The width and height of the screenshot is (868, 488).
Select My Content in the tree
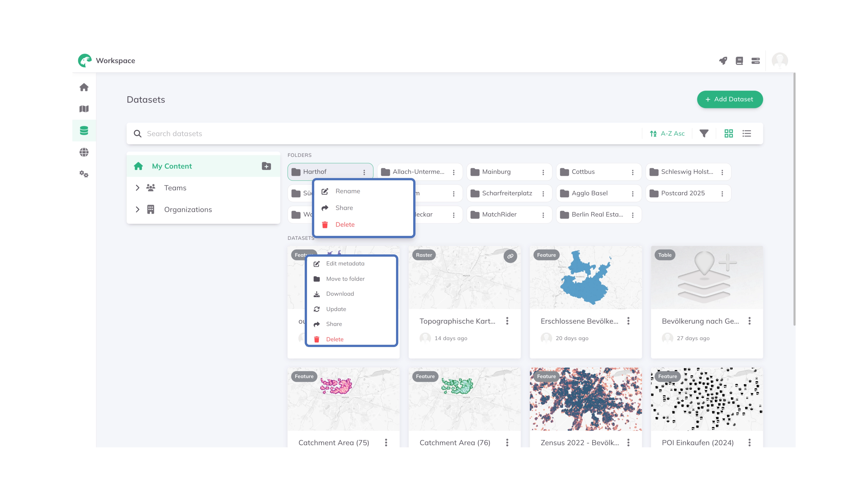coord(203,166)
